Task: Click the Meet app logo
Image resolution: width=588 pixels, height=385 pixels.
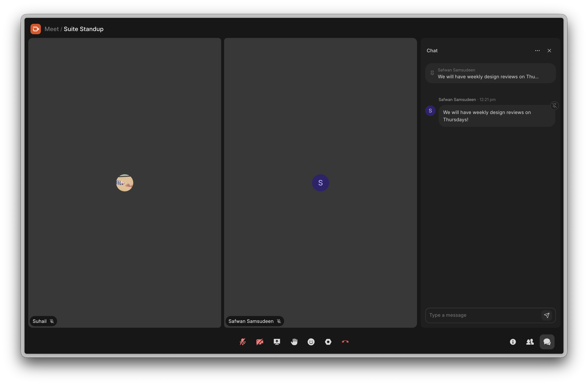Action: pos(35,29)
